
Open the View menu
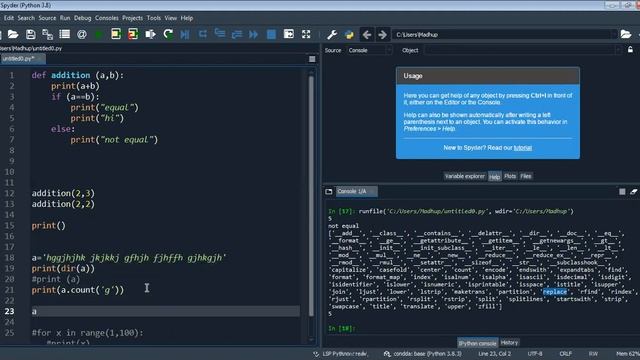[171, 18]
